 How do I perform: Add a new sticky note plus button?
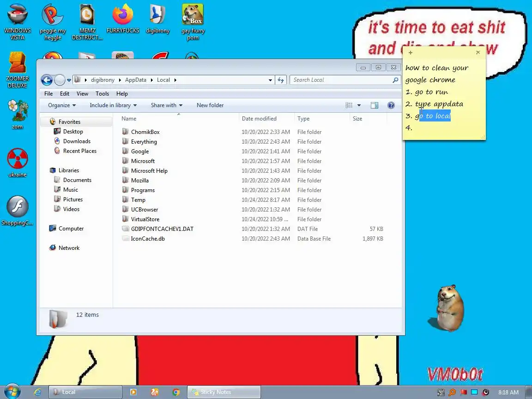[411, 53]
